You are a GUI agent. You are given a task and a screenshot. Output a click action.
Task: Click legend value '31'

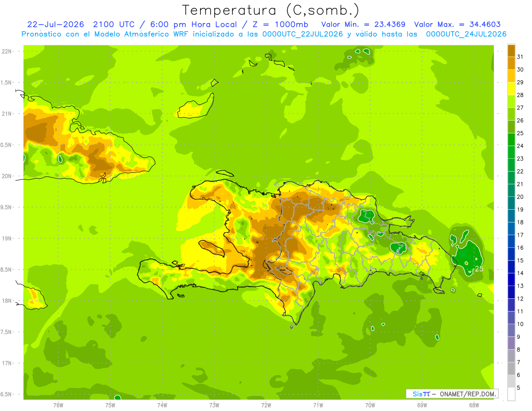click(520, 57)
